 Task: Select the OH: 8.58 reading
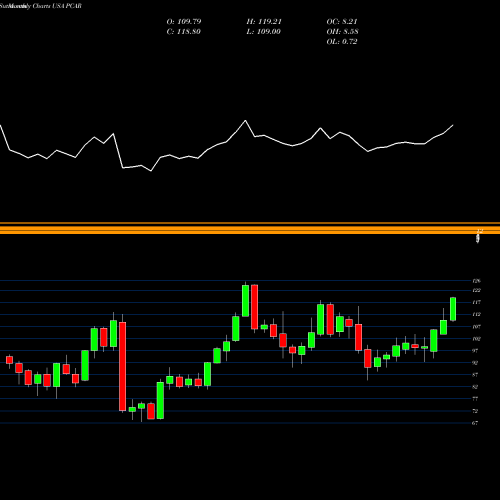point(342,32)
